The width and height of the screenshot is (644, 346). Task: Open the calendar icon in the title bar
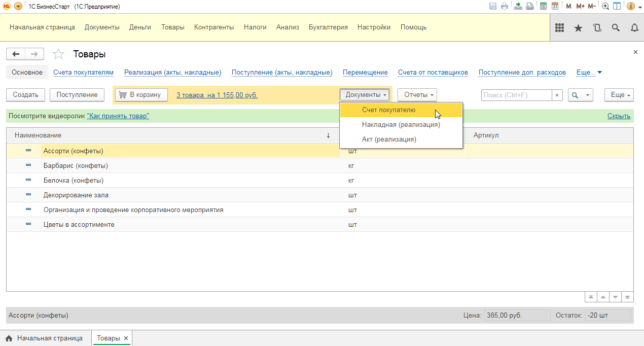(x=555, y=6)
